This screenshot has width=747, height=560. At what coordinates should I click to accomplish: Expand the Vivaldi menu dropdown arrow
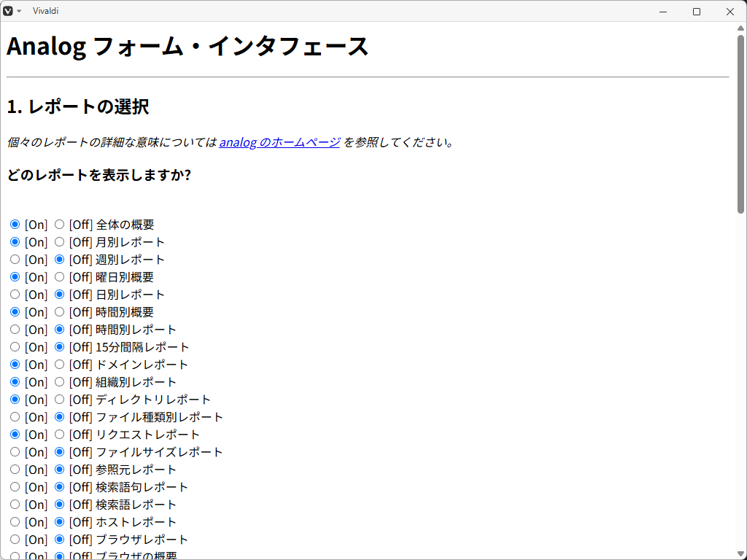(x=19, y=11)
